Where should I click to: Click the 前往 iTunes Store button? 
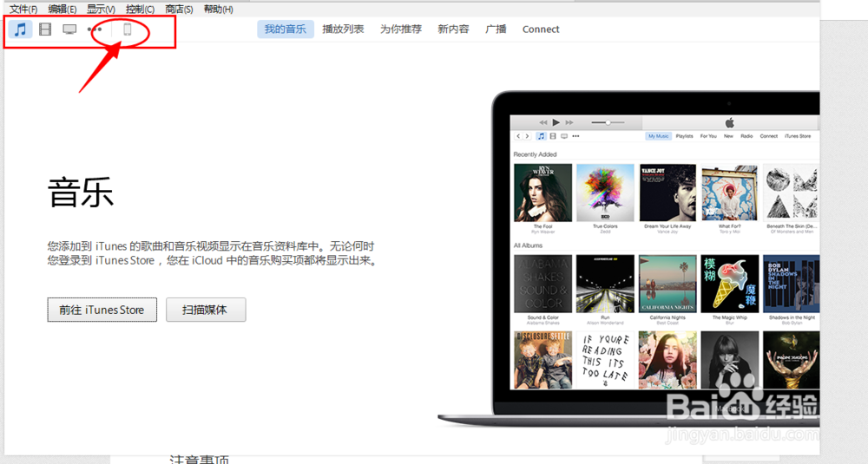click(102, 310)
